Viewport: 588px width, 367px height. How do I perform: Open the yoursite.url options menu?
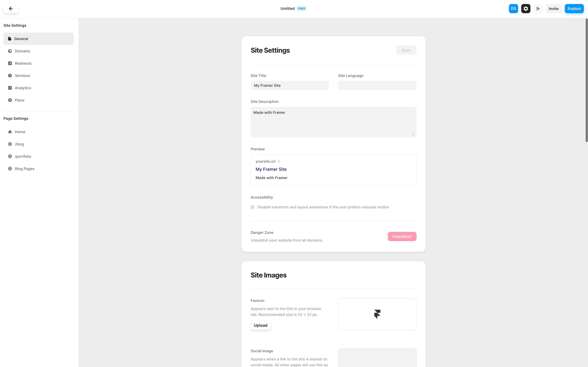click(x=279, y=161)
